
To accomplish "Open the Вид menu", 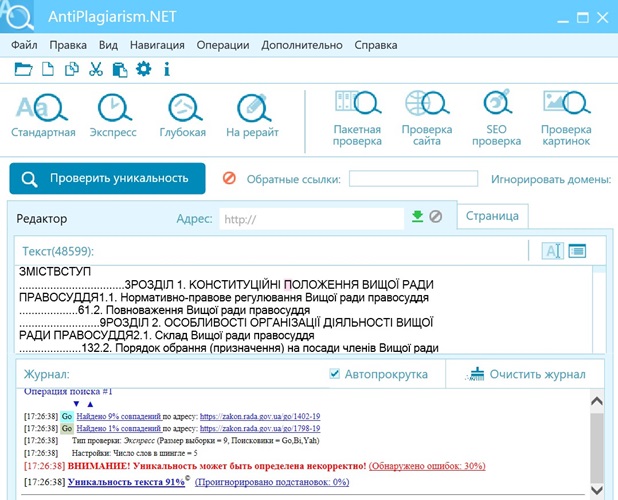I will pos(108,45).
